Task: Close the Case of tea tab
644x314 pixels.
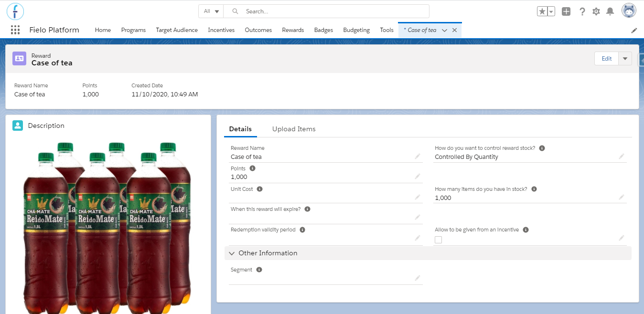Action: [455, 30]
